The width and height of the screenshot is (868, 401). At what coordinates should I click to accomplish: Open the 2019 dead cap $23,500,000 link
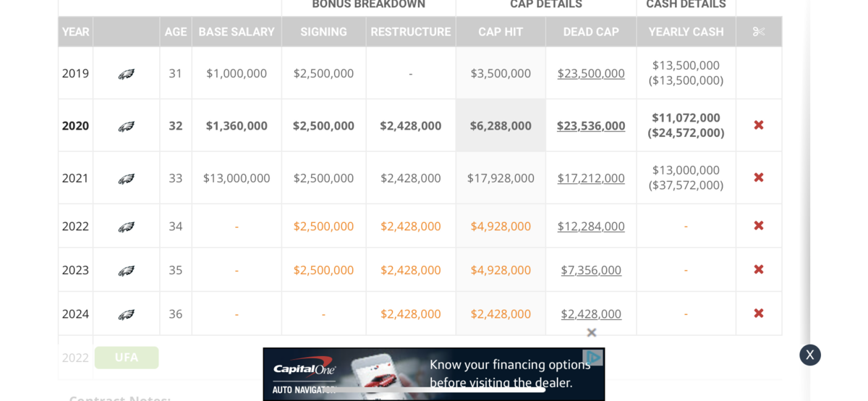(591, 73)
